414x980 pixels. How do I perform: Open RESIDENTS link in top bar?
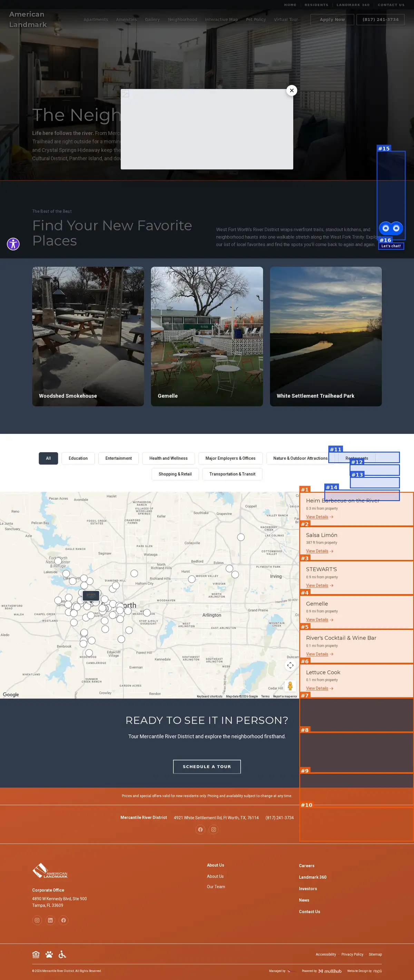pyautogui.click(x=316, y=5)
